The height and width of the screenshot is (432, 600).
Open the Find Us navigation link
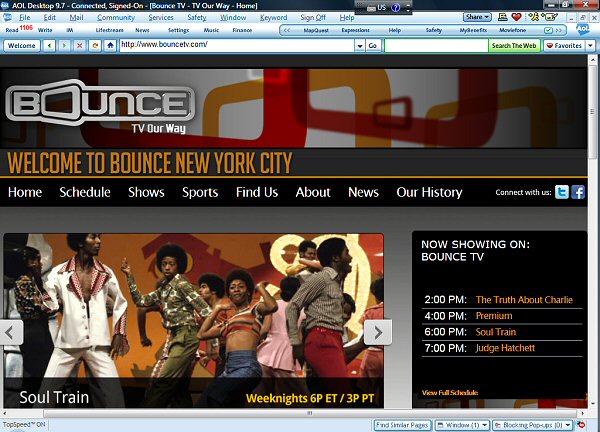257,192
